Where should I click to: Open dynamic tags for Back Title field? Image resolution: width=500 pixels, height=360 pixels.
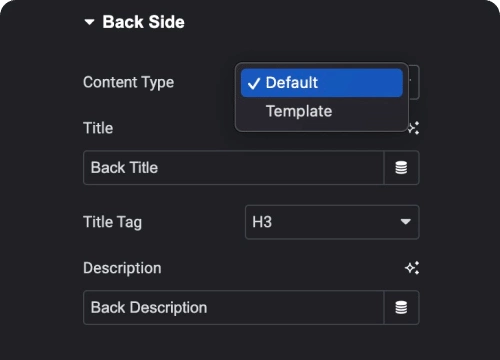(x=401, y=168)
